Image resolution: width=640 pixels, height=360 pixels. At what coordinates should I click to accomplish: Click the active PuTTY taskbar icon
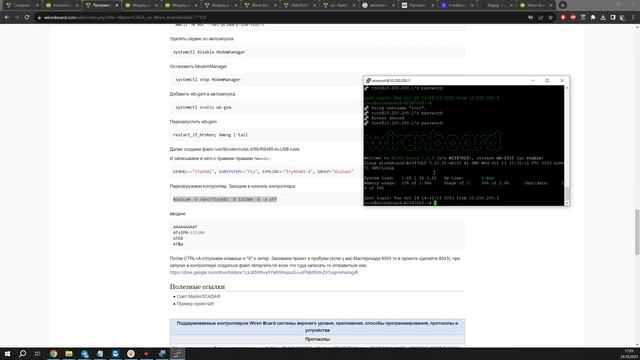click(178, 353)
